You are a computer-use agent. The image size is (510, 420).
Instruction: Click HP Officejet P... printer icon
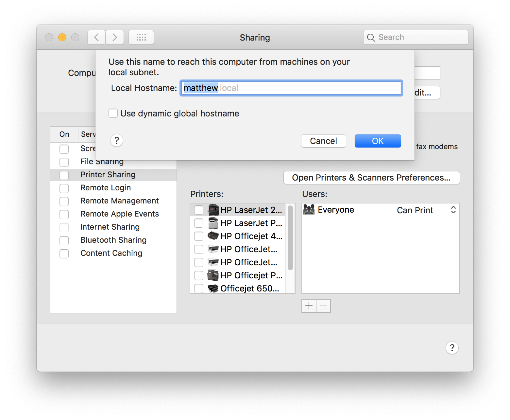[213, 275]
